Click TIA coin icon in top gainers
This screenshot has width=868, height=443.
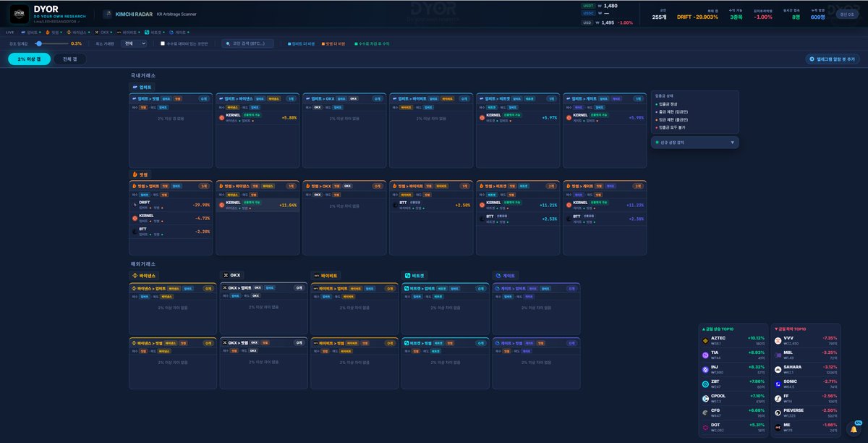click(705, 355)
